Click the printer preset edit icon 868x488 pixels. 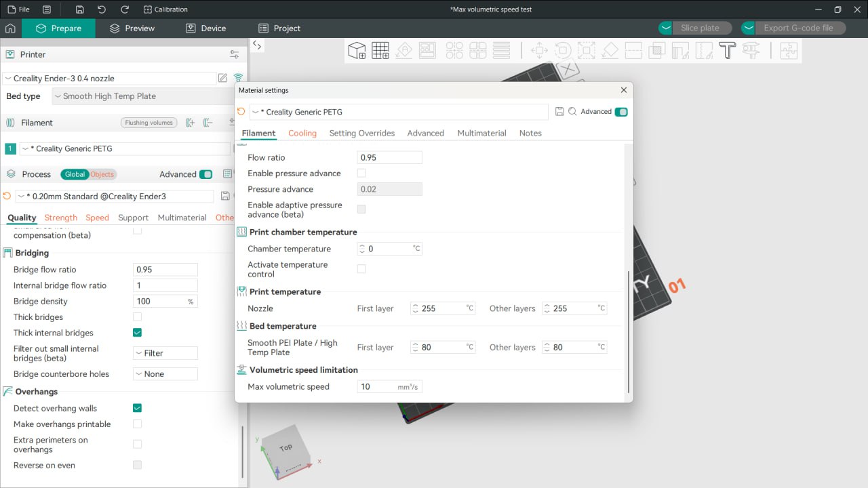click(x=222, y=78)
